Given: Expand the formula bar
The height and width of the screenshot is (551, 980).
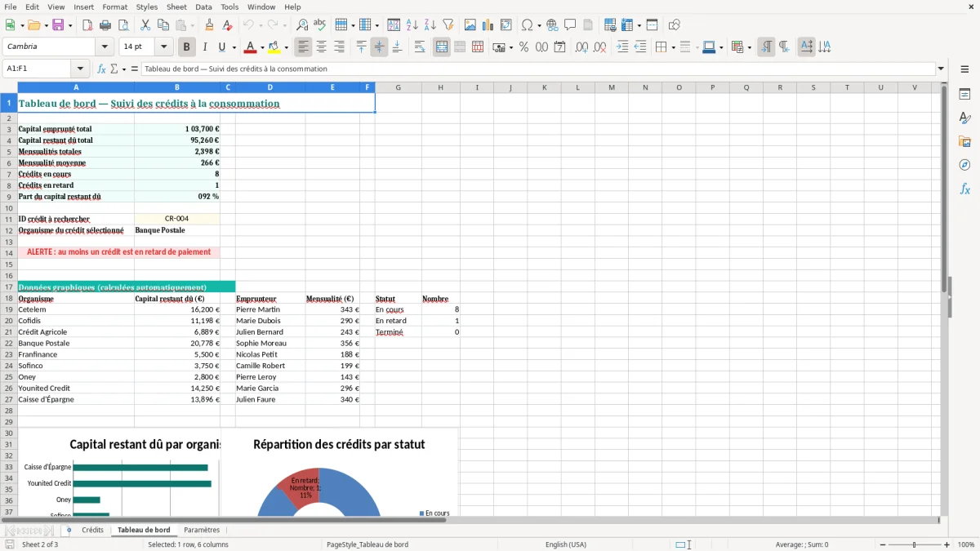Looking at the screenshot, I should [941, 69].
